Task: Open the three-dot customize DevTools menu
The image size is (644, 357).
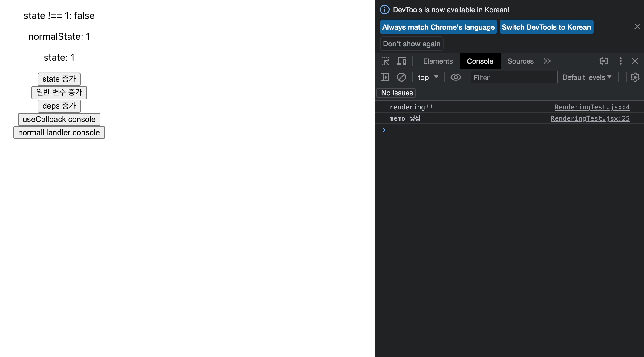Action: [x=620, y=61]
